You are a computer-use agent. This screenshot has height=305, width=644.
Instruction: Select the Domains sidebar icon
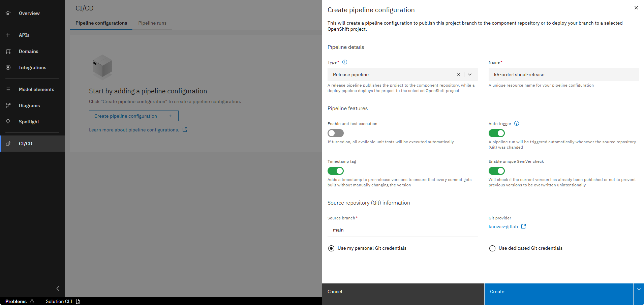(x=28, y=51)
